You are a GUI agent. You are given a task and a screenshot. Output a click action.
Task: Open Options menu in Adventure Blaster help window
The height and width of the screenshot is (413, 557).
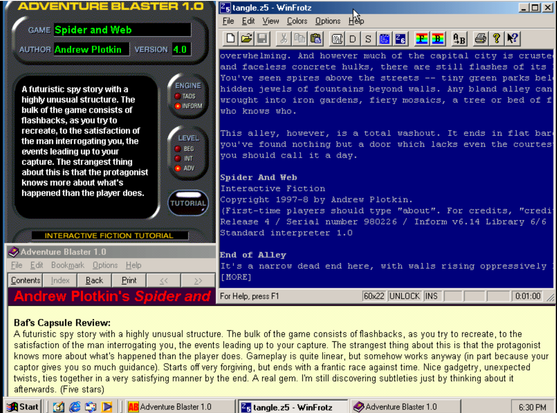point(105,265)
